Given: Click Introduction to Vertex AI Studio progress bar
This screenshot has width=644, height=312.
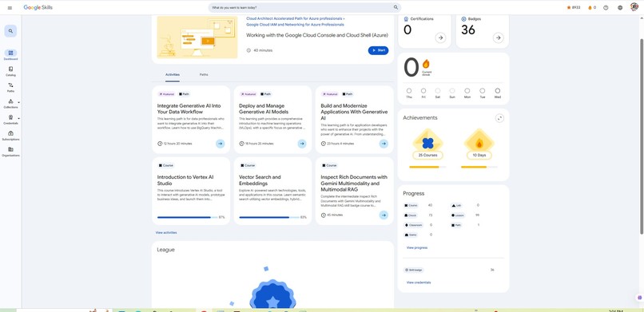Looking at the screenshot, I should (x=187, y=217).
